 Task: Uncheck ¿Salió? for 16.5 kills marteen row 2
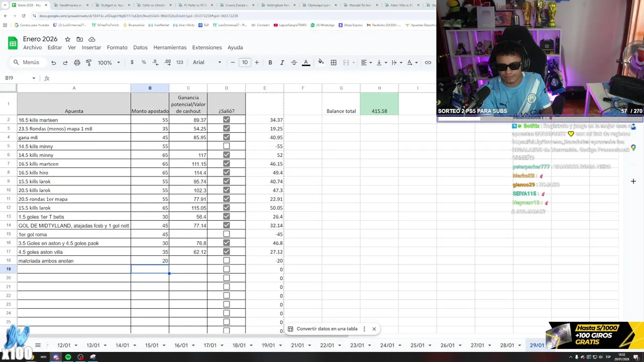pyautogui.click(x=226, y=120)
